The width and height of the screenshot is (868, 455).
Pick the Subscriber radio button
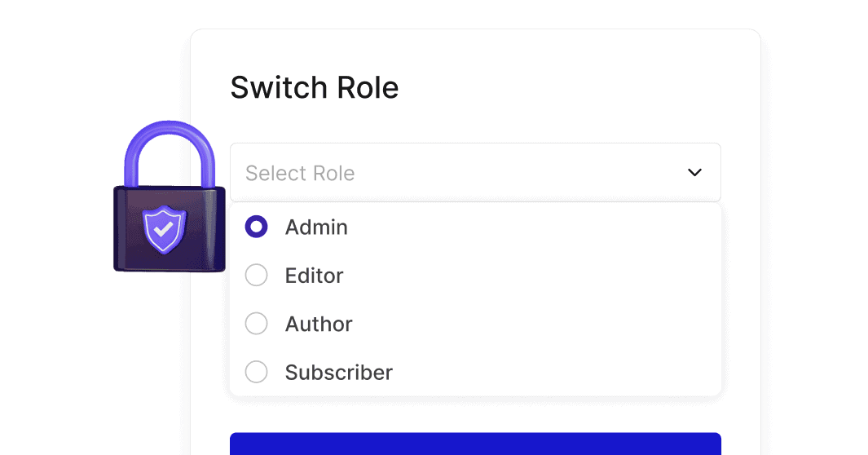257,373
